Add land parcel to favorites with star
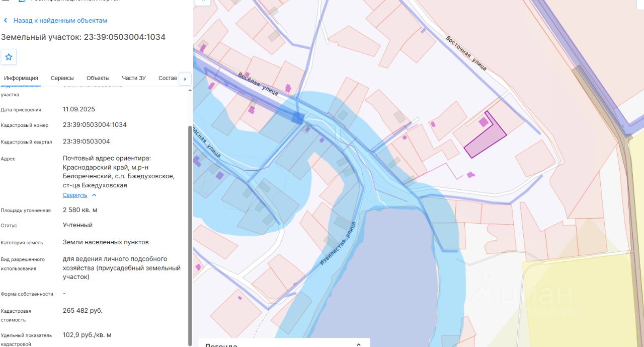This screenshot has height=347, width=644. [x=9, y=57]
